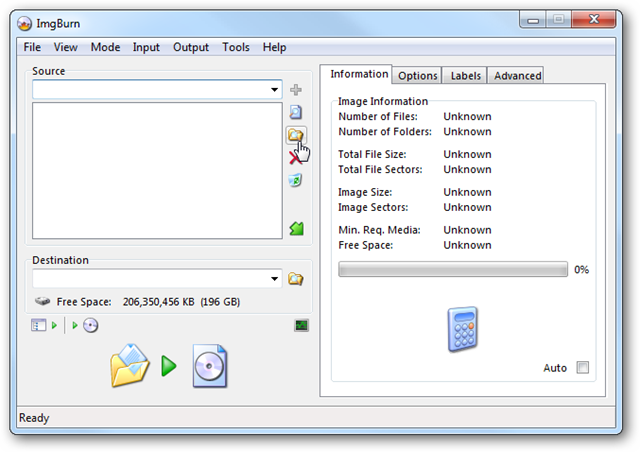640x452 pixels.
Task: Click the blue calculator icon
Action: coord(463,329)
